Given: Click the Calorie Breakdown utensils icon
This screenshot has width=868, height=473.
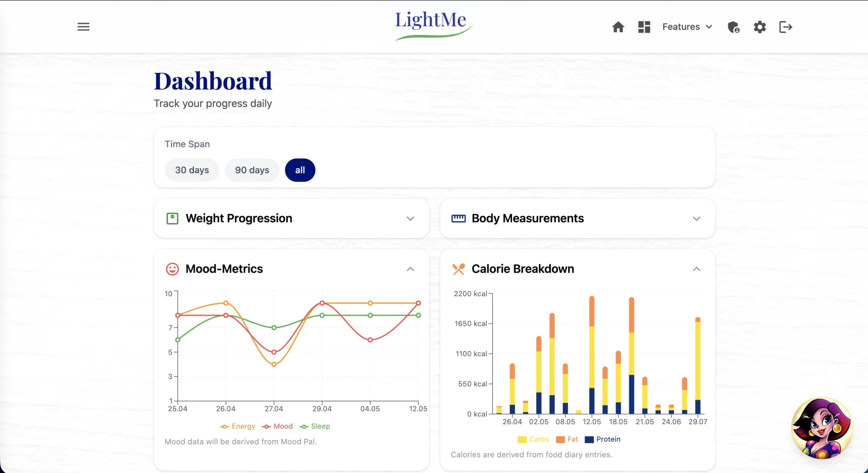Looking at the screenshot, I should pos(458,269).
